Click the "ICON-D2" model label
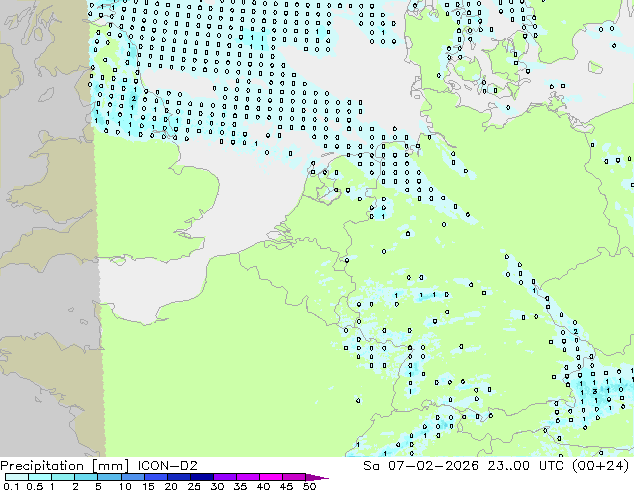Screen dimensions: 634x490 [x=167, y=466]
